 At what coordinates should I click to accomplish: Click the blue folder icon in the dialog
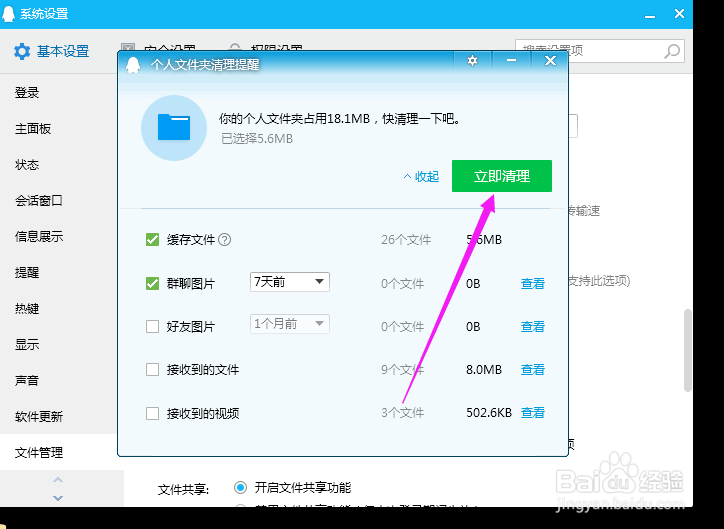click(174, 128)
